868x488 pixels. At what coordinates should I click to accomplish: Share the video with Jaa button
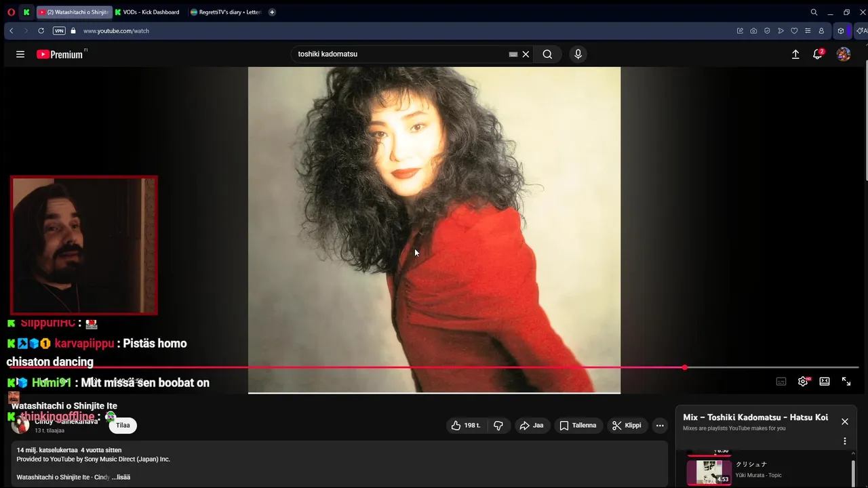tap(532, 426)
